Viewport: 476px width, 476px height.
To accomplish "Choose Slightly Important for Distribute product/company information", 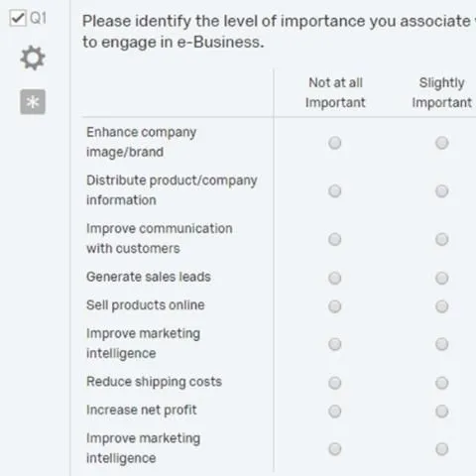I will point(441,190).
